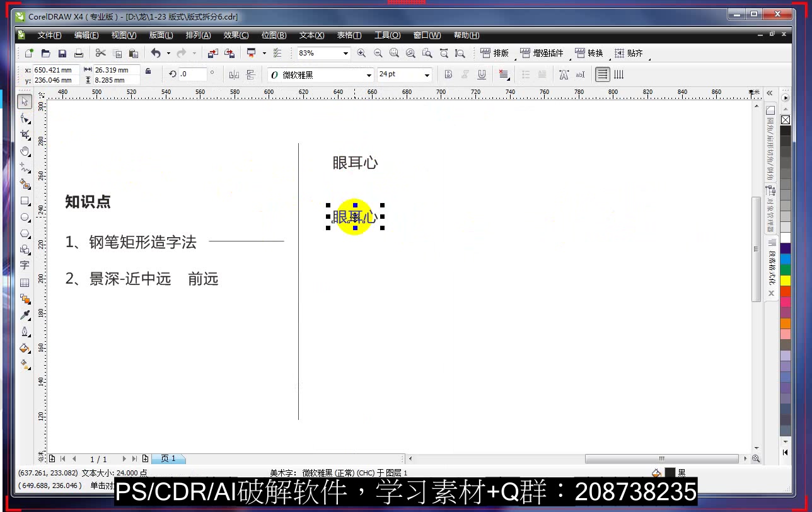This screenshot has height=512, width=812.
Task: Toggle Bold text formatting
Action: (x=448, y=74)
